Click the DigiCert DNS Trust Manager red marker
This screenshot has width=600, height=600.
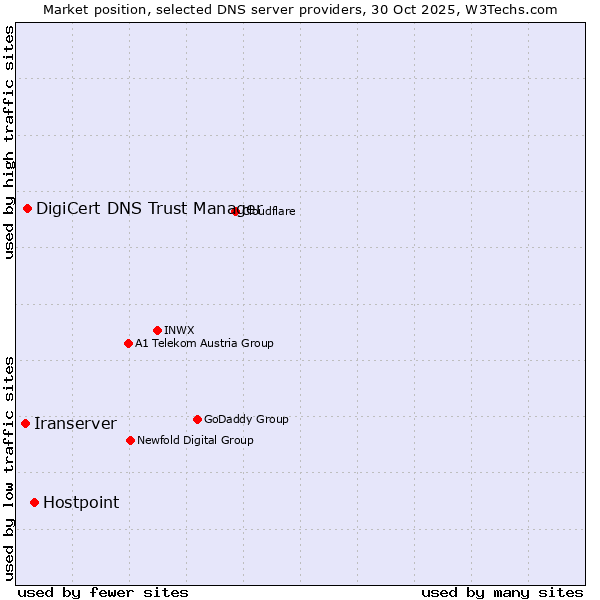coord(28,208)
